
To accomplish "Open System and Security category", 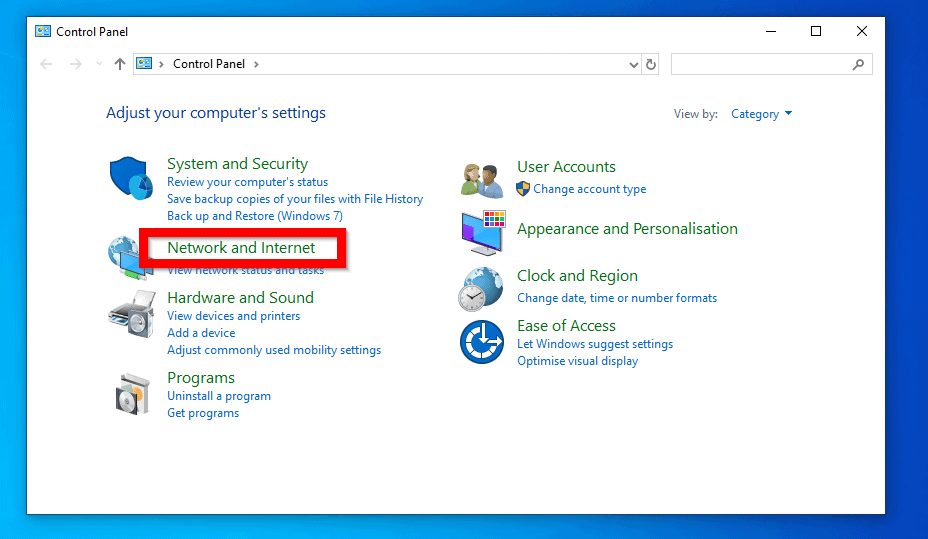I will pos(237,163).
